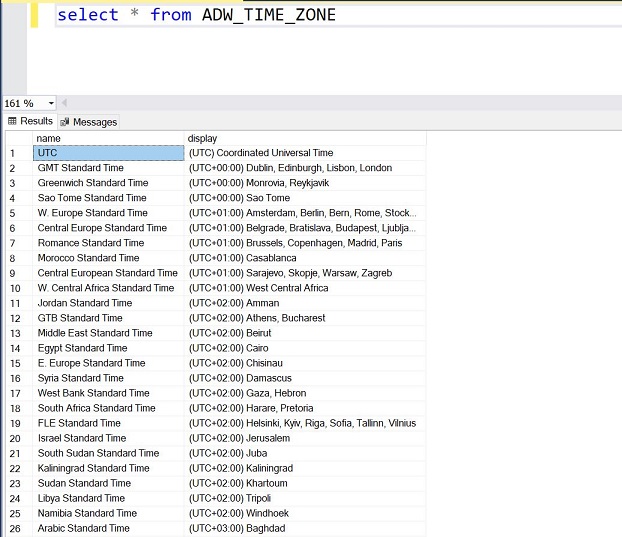Select the 'Egypt Standard Time' cell
The width and height of the screenshot is (622, 537).
[109, 348]
